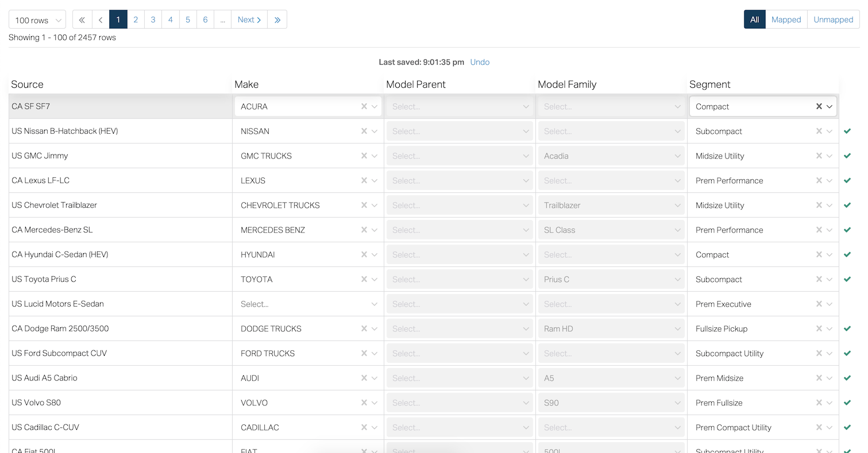Show All rows filter
This screenshot has width=868, height=453.
pyautogui.click(x=754, y=20)
